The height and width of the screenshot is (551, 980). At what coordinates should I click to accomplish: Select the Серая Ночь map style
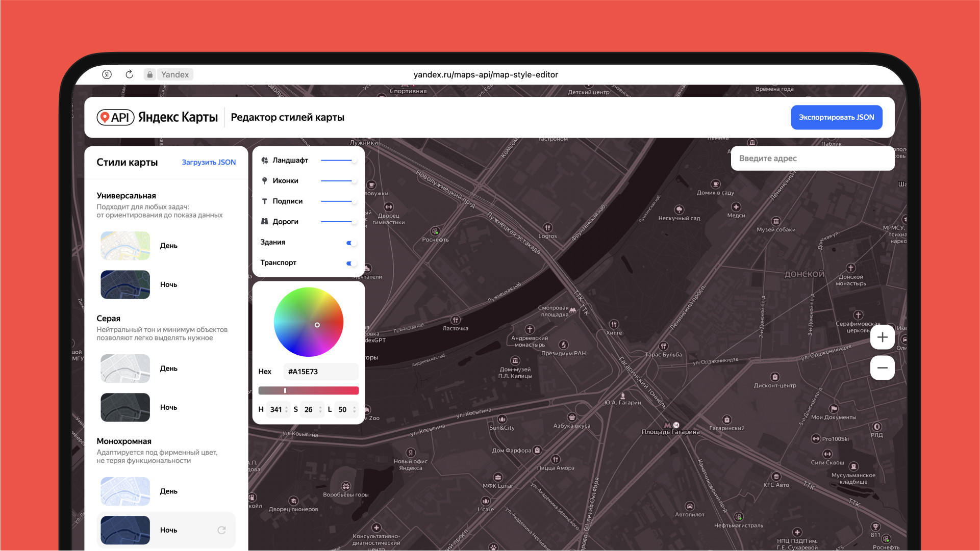125,407
